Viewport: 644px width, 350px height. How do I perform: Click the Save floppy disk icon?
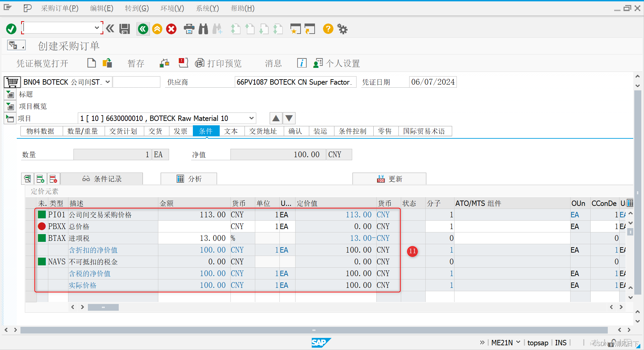(x=125, y=29)
